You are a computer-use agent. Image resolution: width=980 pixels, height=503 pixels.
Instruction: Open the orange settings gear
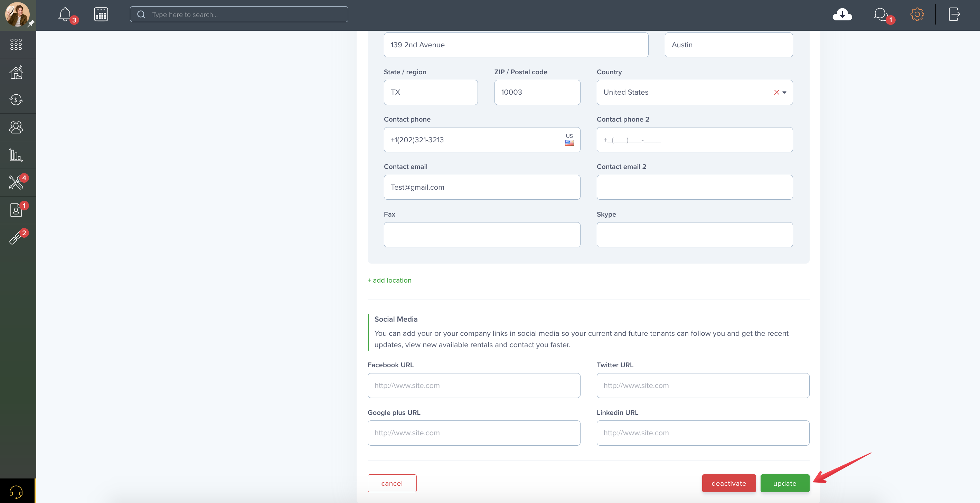(917, 15)
